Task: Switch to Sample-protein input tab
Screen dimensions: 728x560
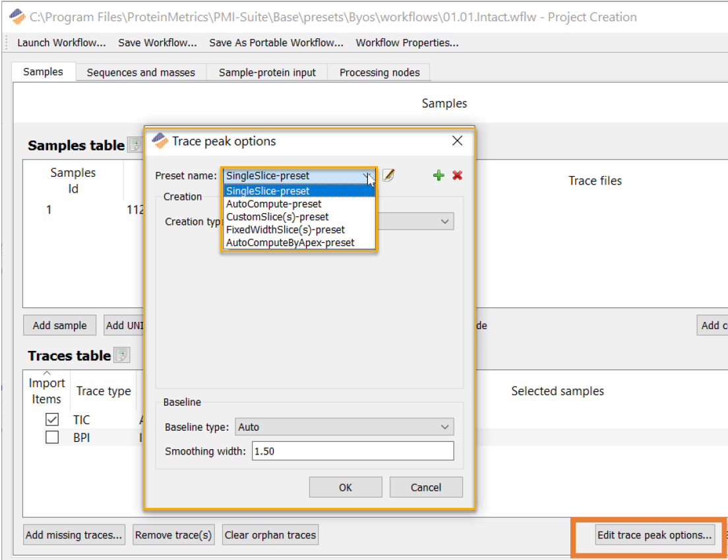Action: pos(267,73)
